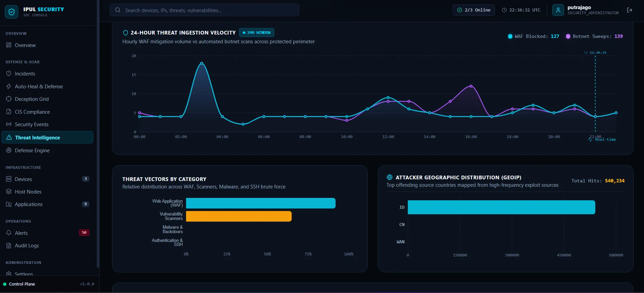Click the Threat Intelligence warning icon
This screenshot has height=293, width=644.
[9, 137]
